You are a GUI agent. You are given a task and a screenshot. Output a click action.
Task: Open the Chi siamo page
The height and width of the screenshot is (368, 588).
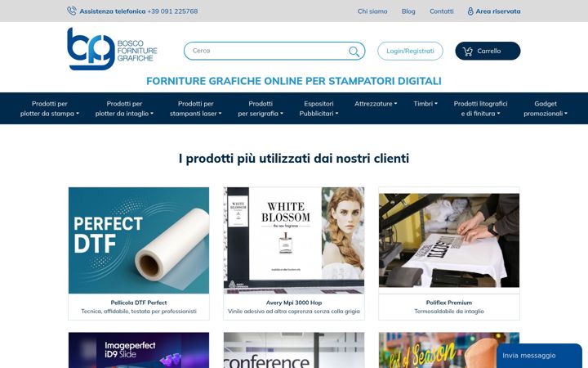pos(372,11)
